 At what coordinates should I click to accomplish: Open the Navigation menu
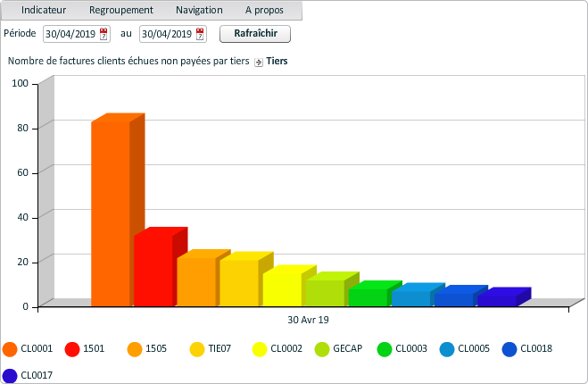tap(199, 10)
